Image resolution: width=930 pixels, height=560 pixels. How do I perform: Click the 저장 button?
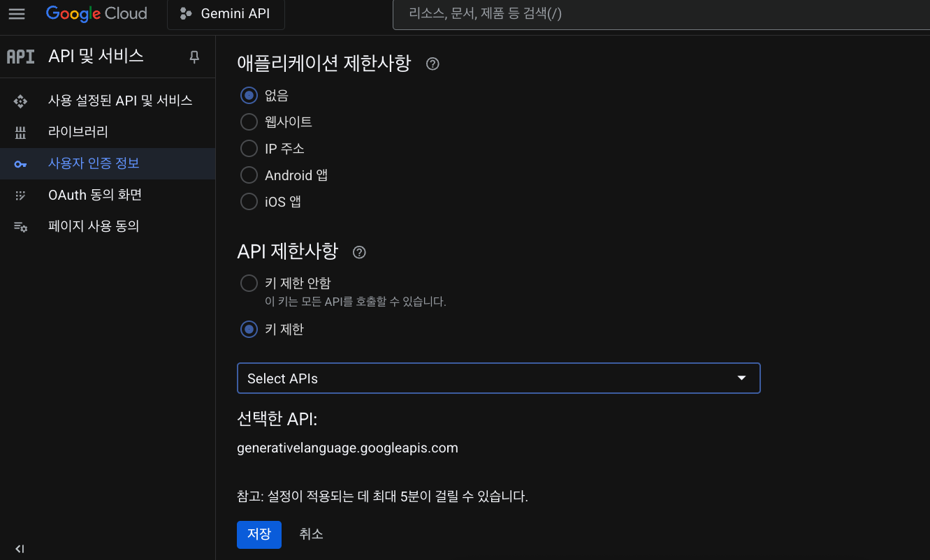259,534
